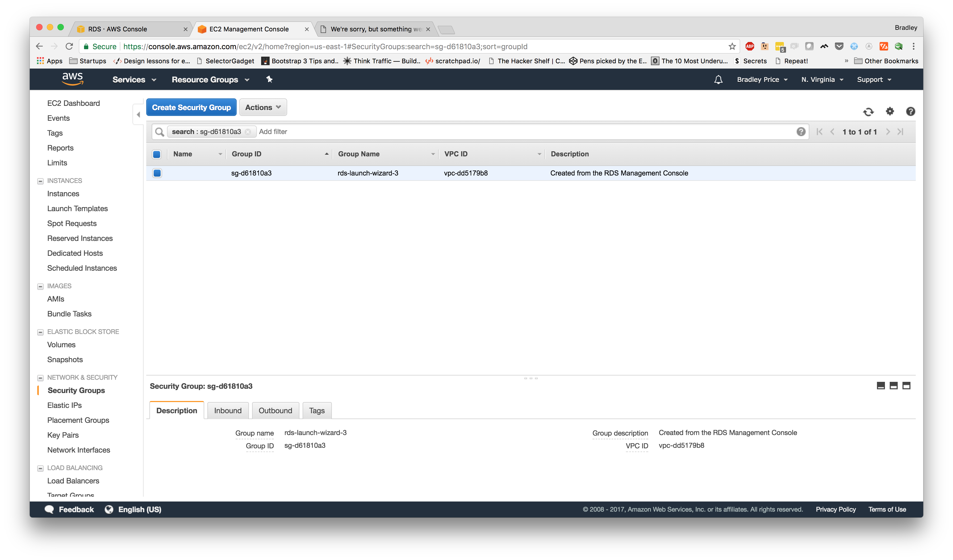Bookmark this page with the star icon
This screenshot has width=953, height=560.
coord(732,47)
